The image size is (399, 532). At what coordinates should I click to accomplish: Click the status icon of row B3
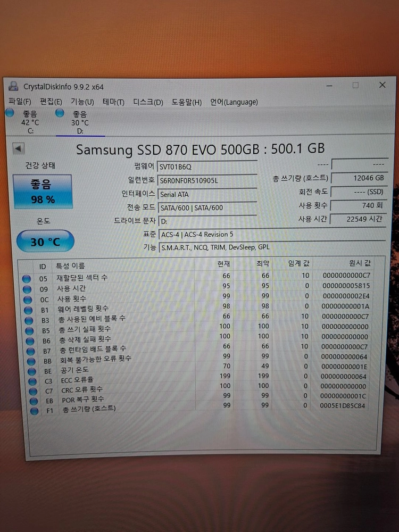click(29, 321)
